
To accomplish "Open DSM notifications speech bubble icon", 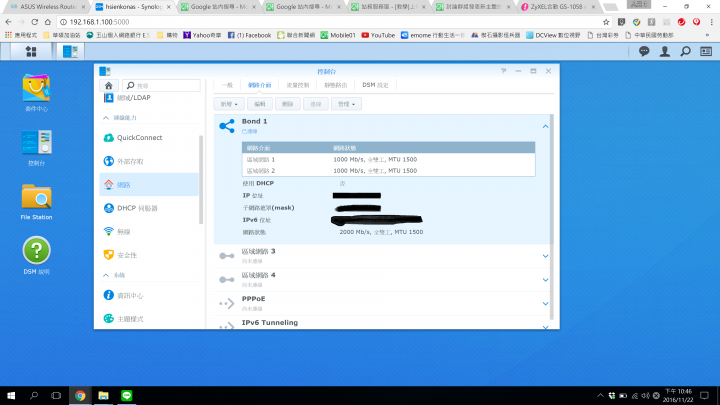I will click(x=644, y=51).
